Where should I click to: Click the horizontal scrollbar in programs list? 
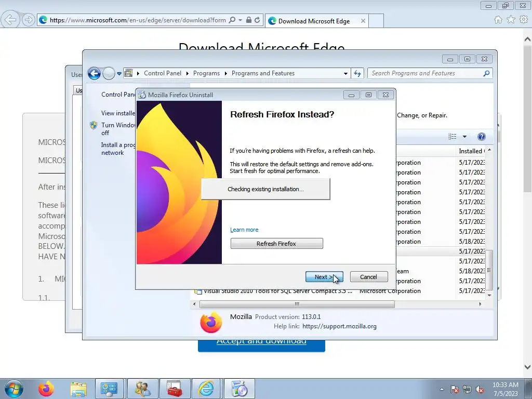point(297,304)
